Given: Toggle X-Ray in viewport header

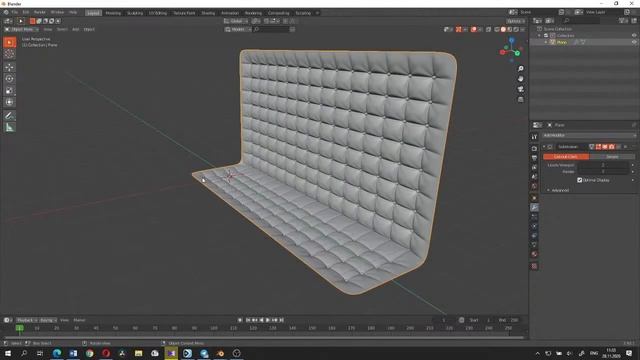Looking at the screenshot, I should (489, 29).
